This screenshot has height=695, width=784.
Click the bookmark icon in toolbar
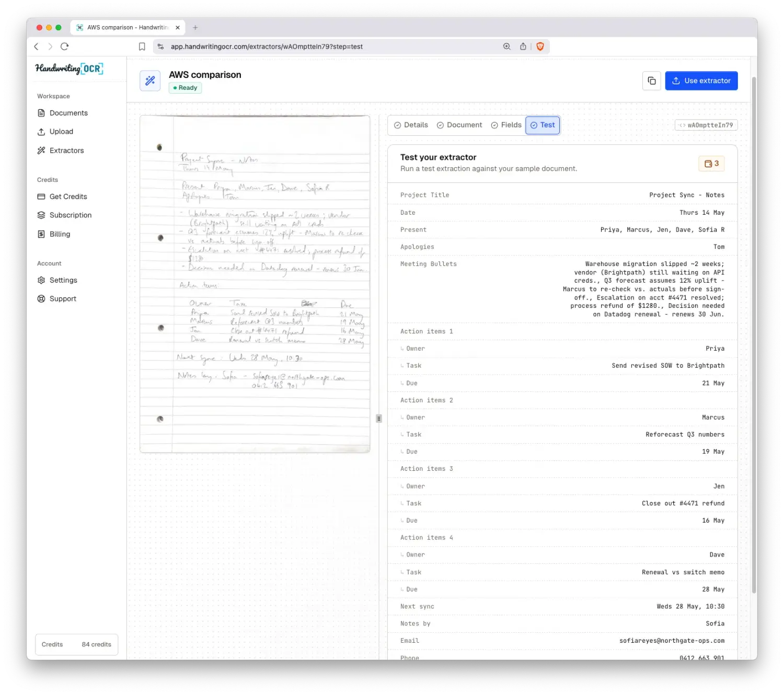pos(142,47)
